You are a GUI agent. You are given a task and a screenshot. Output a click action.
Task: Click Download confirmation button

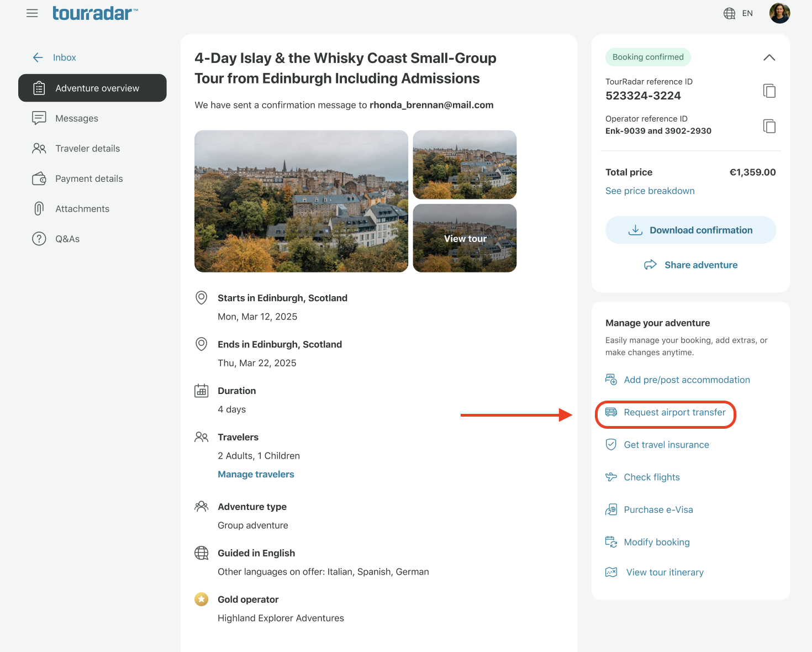[690, 230]
